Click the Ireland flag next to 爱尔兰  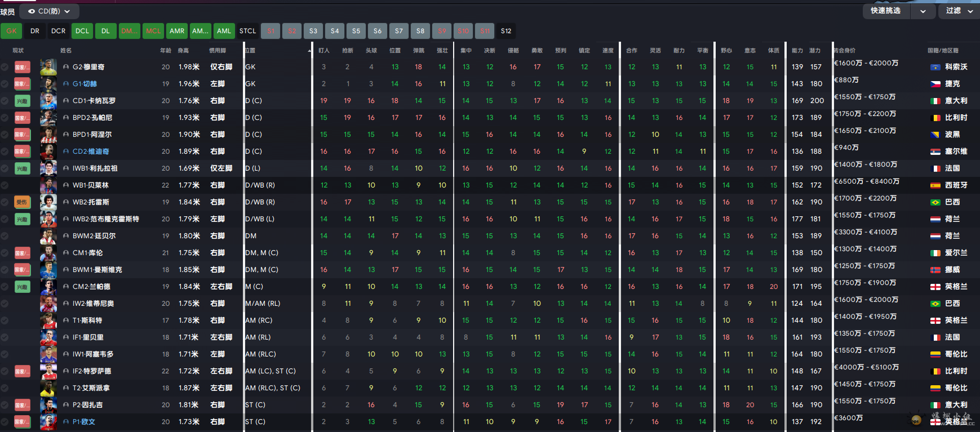click(935, 253)
